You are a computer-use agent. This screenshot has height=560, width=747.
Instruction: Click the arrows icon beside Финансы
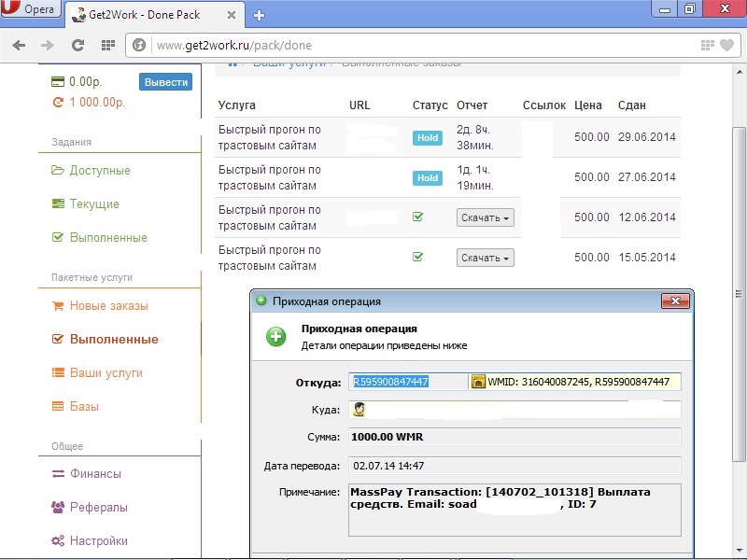pos(58,474)
